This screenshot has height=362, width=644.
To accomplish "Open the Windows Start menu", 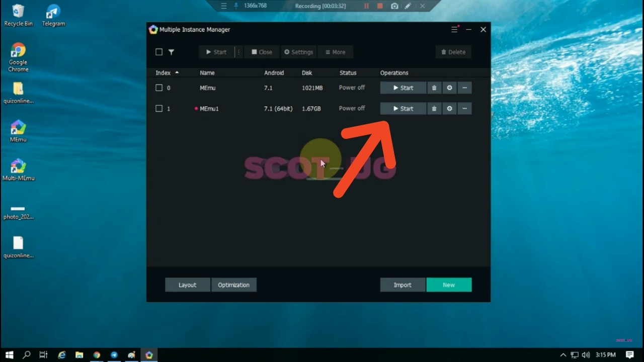I will coord(10,355).
